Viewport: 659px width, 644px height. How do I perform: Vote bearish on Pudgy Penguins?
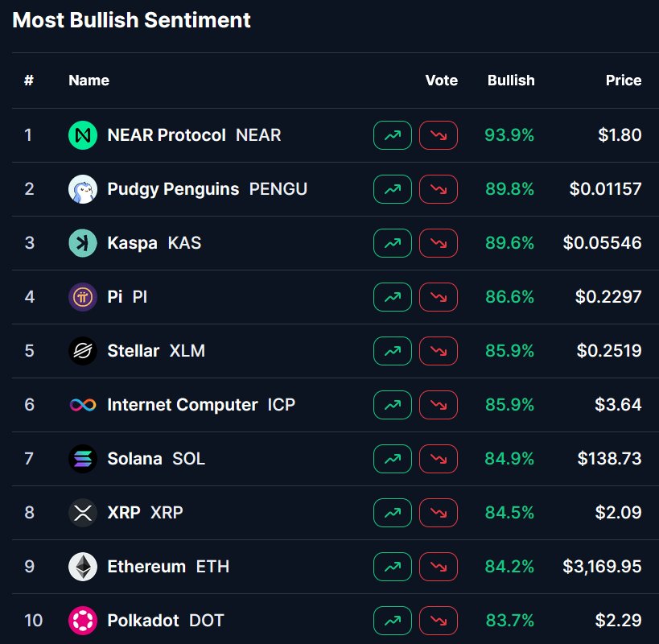coord(439,189)
